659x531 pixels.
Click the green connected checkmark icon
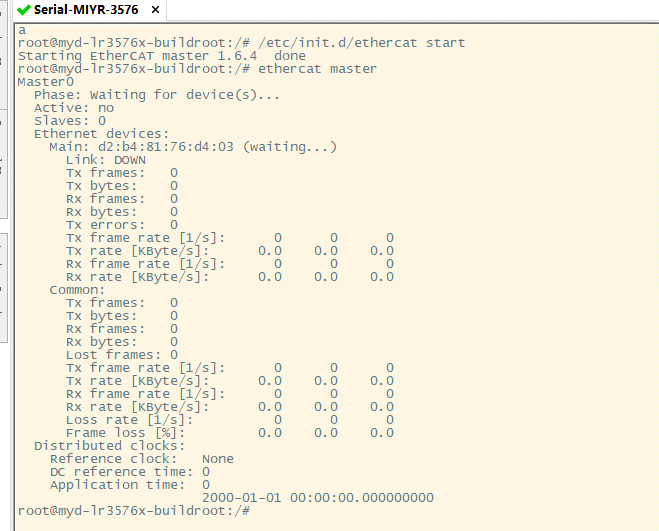click(24, 10)
